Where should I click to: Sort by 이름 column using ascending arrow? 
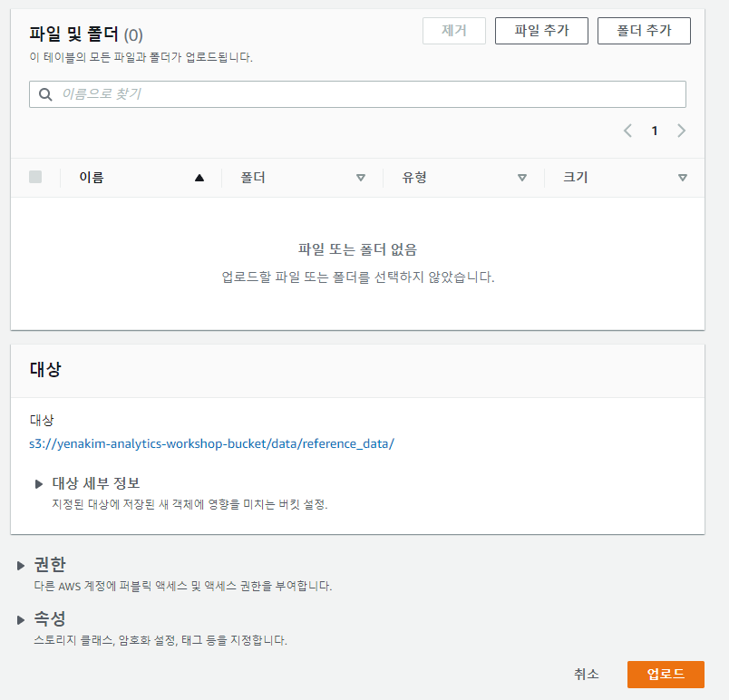coord(199,178)
